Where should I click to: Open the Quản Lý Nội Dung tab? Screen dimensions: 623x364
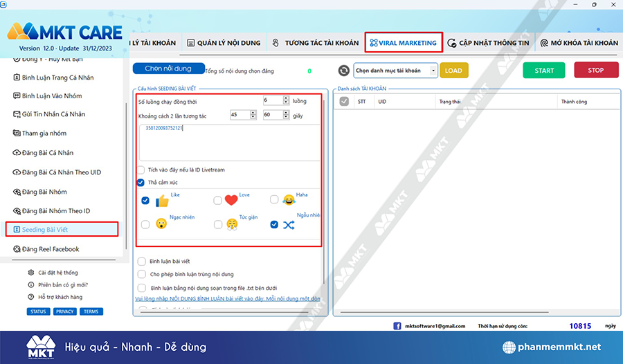(224, 43)
